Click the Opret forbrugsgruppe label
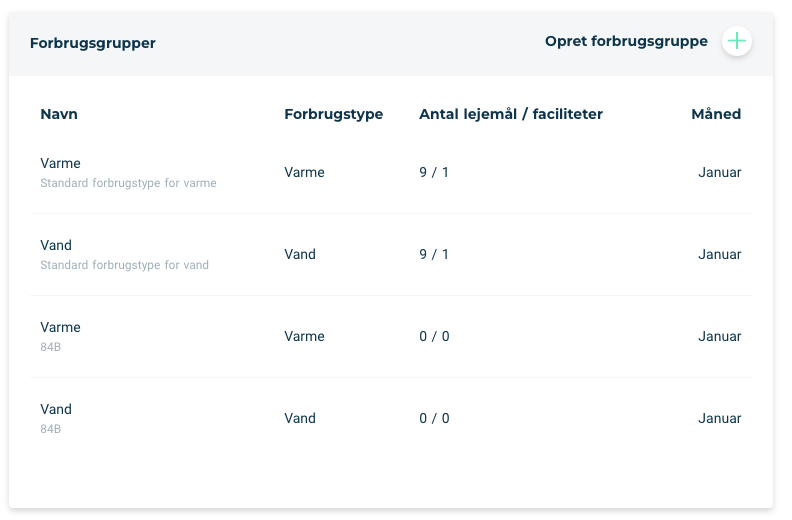This screenshot has height=520, width=792. coord(626,41)
